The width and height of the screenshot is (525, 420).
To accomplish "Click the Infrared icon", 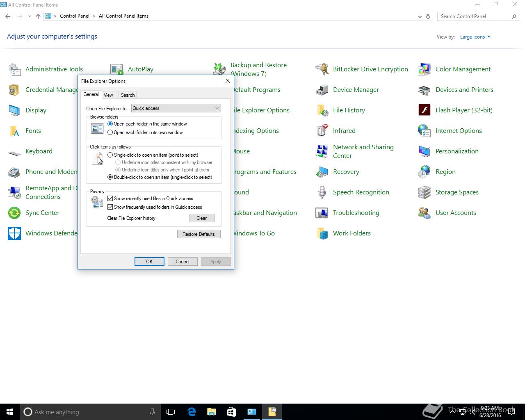I will 322,131.
